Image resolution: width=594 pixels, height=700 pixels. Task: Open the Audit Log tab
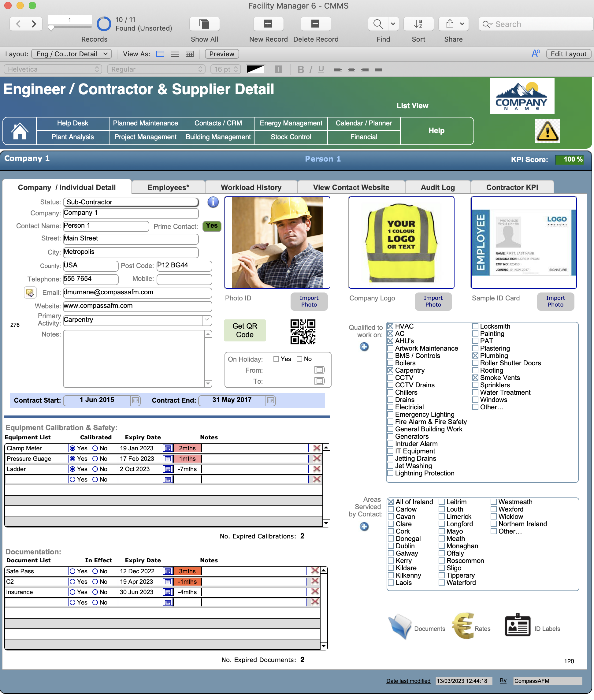[437, 187]
